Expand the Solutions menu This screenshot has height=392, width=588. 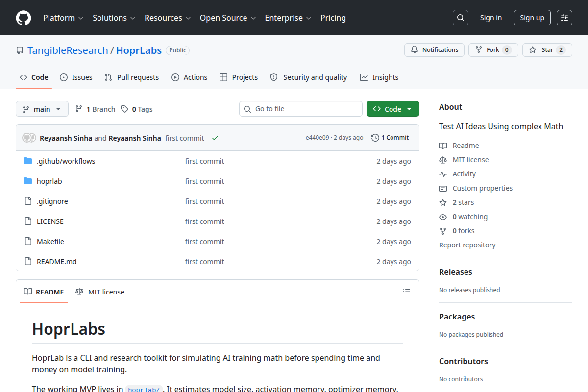pos(114,18)
